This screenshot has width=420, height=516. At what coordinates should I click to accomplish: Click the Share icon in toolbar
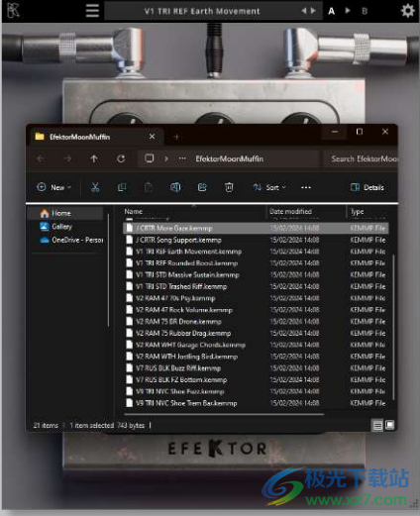(202, 187)
